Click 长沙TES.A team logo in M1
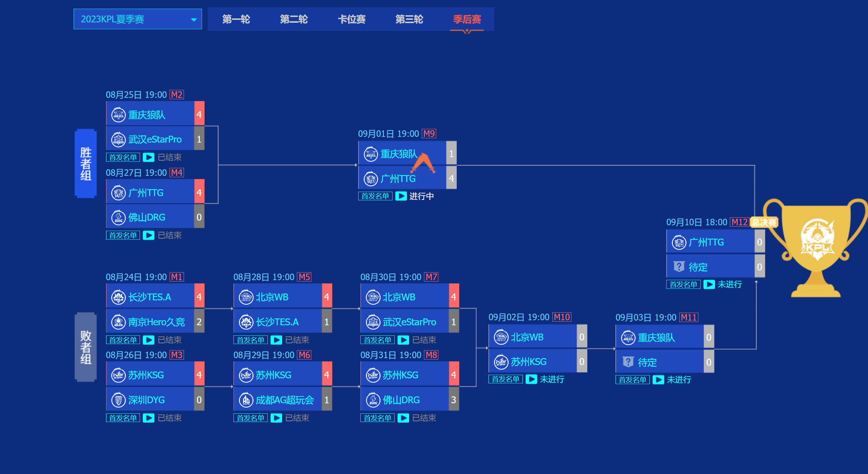 pos(118,297)
